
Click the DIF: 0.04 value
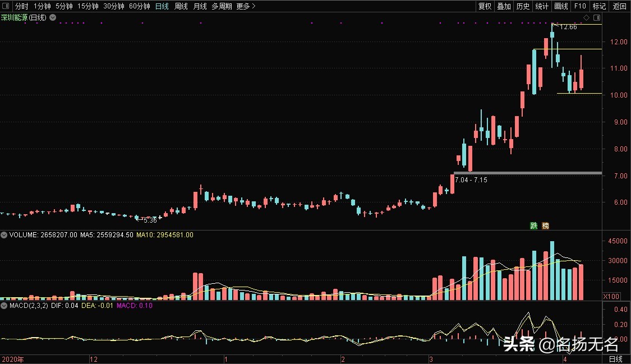click(x=65, y=305)
